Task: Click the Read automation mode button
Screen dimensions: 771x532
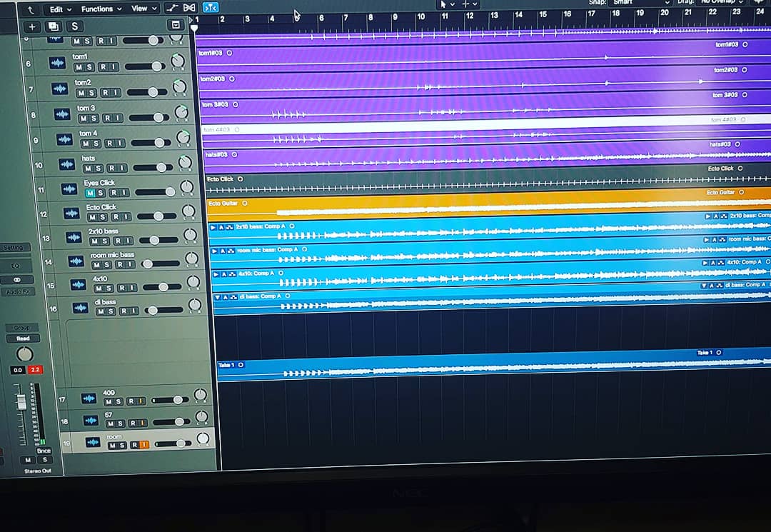Action: [x=23, y=338]
